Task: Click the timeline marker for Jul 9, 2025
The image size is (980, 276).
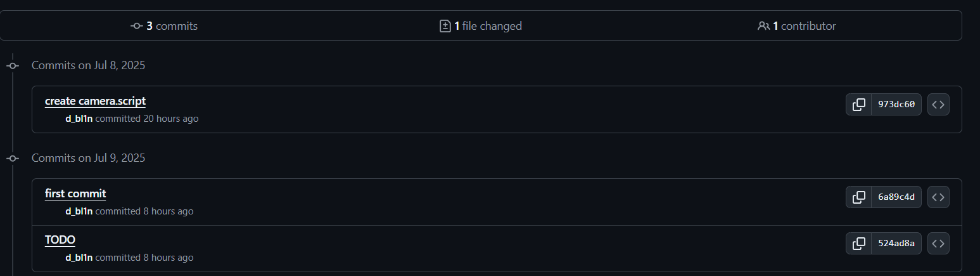Action: pyautogui.click(x=13, y=158)
